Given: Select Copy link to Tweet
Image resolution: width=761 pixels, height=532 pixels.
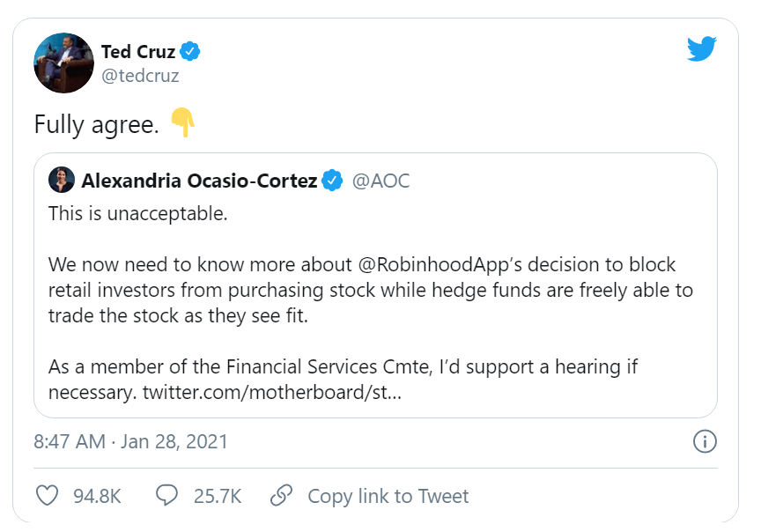Looking at the screenshot, I should (x=388, y=496).
